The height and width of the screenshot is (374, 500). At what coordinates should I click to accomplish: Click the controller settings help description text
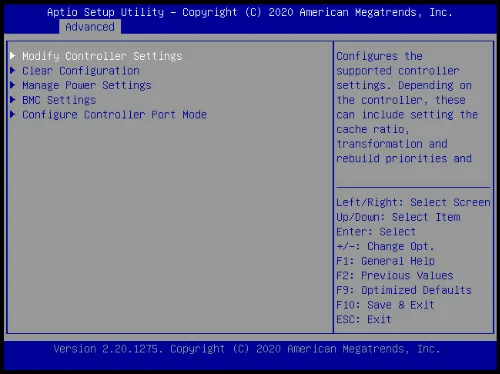(x=407, y=107)
